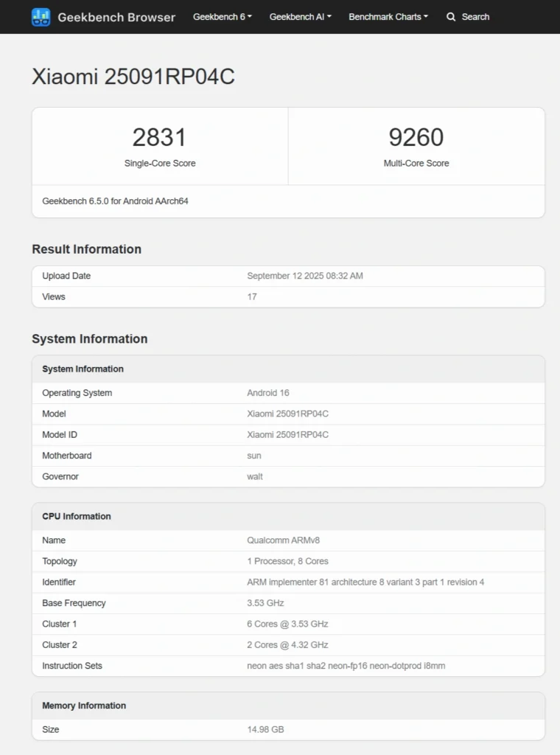The width and height of the screenshot is (560, 755).
Task: Click the 6 Cores @ 3.53 GHz value
Action: click(287, 624)
